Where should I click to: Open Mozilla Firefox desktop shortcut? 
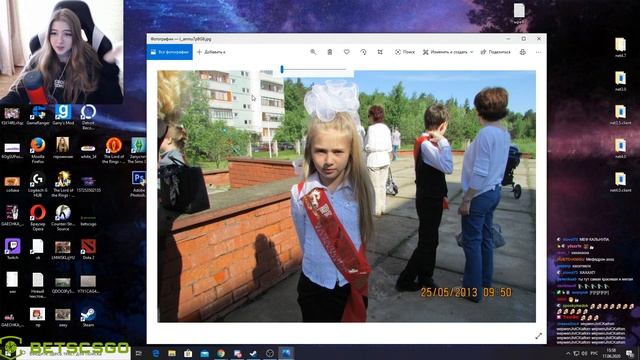coord(38,150)
